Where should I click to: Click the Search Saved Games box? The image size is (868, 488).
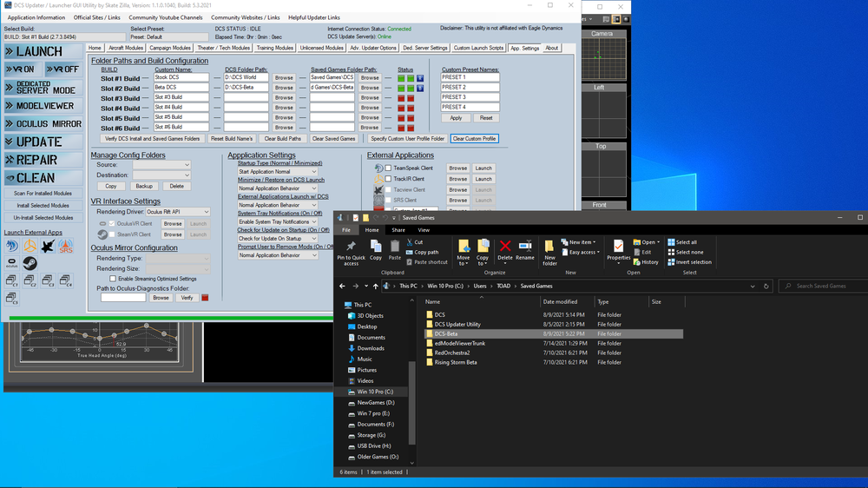click(823, 286)
